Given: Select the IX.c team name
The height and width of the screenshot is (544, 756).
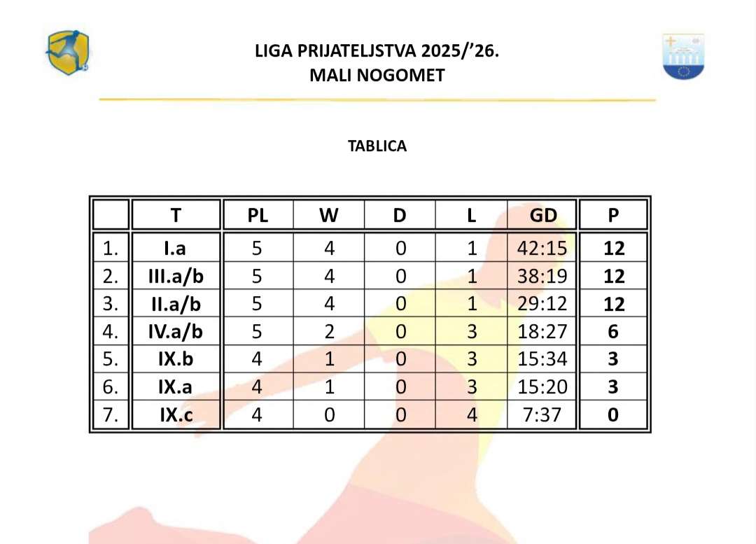Looking at the screenshot, I should (x=175, y=414).
